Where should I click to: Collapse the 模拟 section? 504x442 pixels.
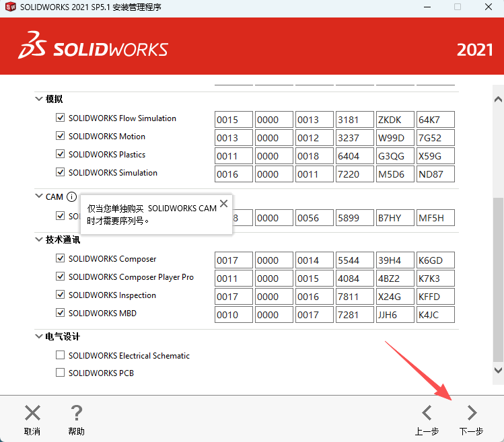tap(39, 99)
